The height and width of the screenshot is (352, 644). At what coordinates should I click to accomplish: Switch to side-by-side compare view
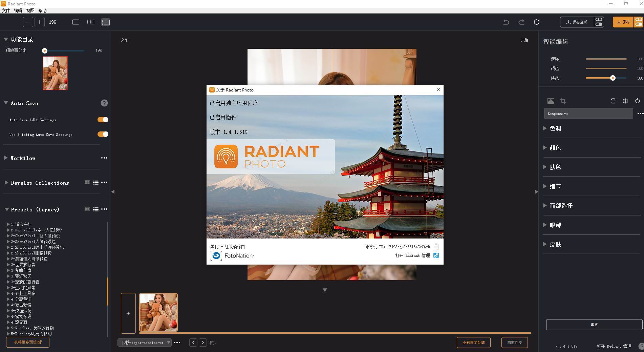[x=91, y=22]
